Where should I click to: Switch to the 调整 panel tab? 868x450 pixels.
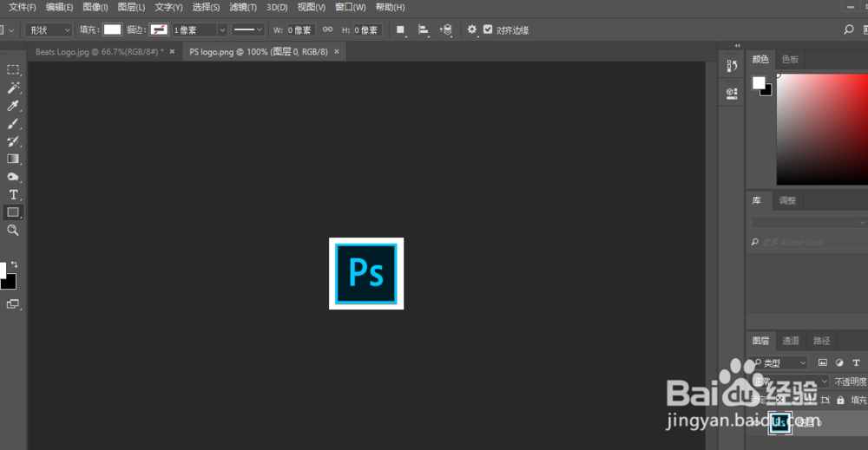(x=787, y=200)
